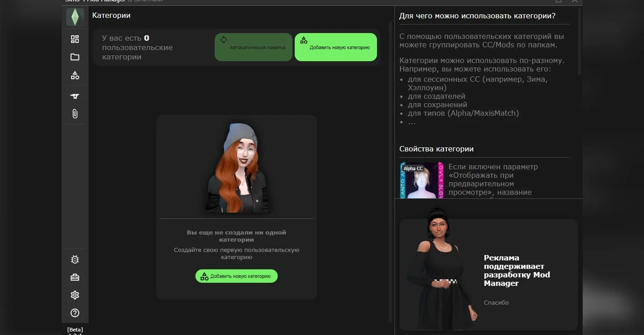Click the paperclip attachment icon in sidebar

pyautogui.click(x=75, y=114)
